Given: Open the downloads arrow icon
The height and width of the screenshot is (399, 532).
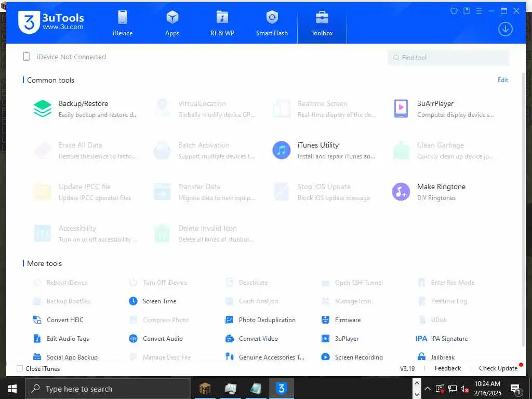Looking at the screenshot, I should coord(505,29).
